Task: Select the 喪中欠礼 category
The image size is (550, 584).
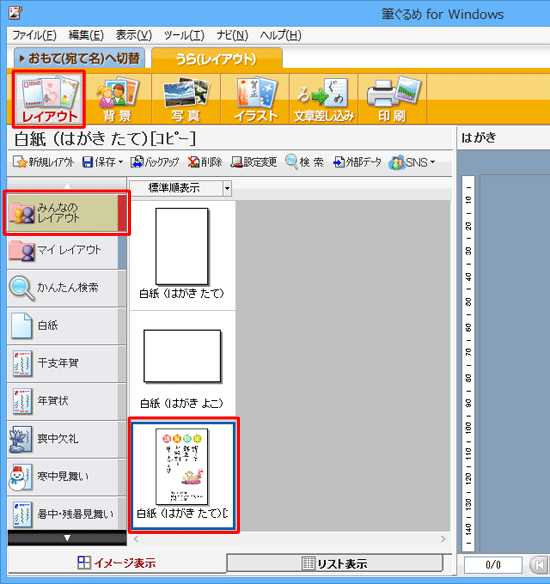Action: coord(66,439)
